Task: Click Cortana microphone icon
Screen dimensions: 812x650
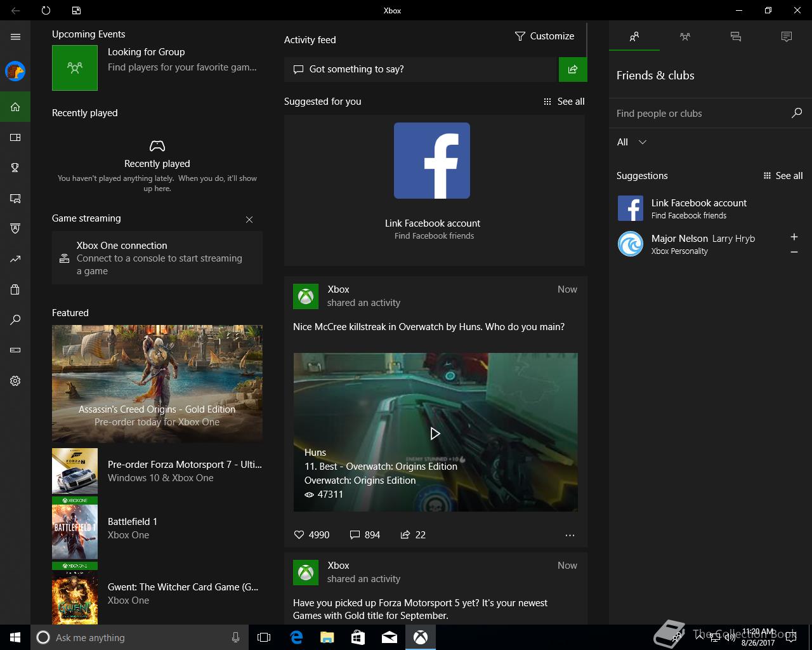Action: 235,637
